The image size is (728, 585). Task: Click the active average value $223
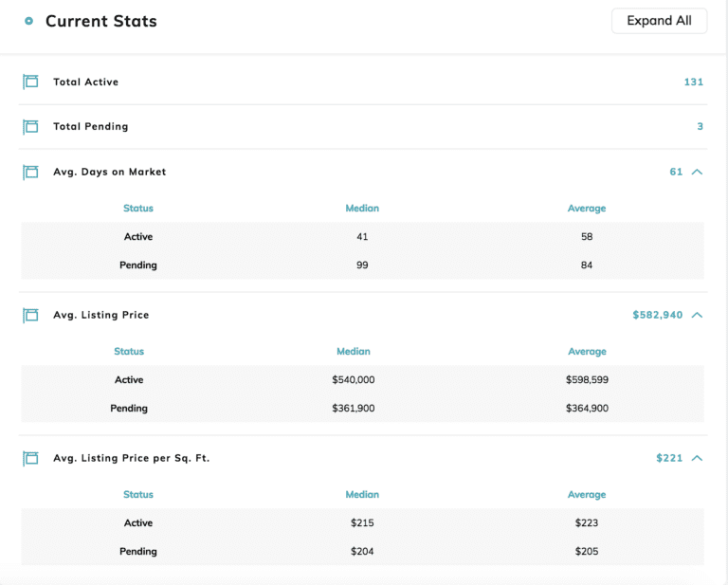(x=587, y=522)
